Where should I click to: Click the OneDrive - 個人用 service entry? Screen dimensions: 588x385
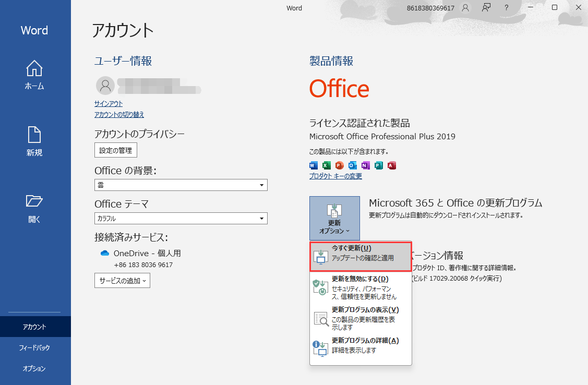(x=147, y=254)
